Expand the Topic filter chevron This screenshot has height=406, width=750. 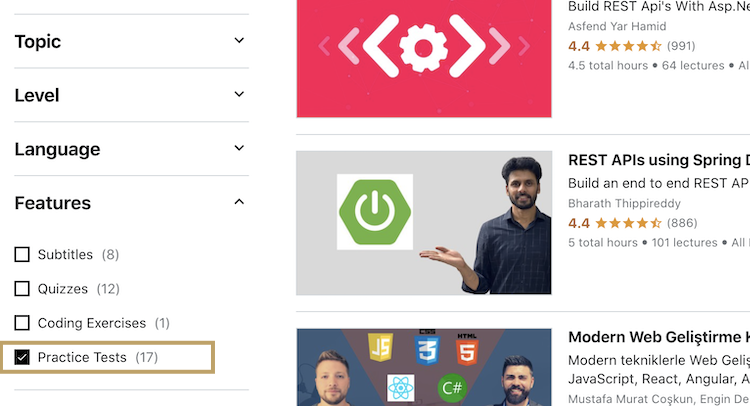pos(239,41)
